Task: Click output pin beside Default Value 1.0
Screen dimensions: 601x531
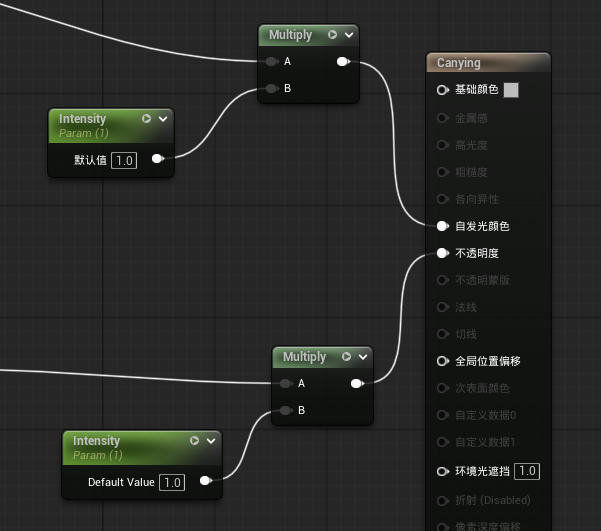Action: [205, 482]
